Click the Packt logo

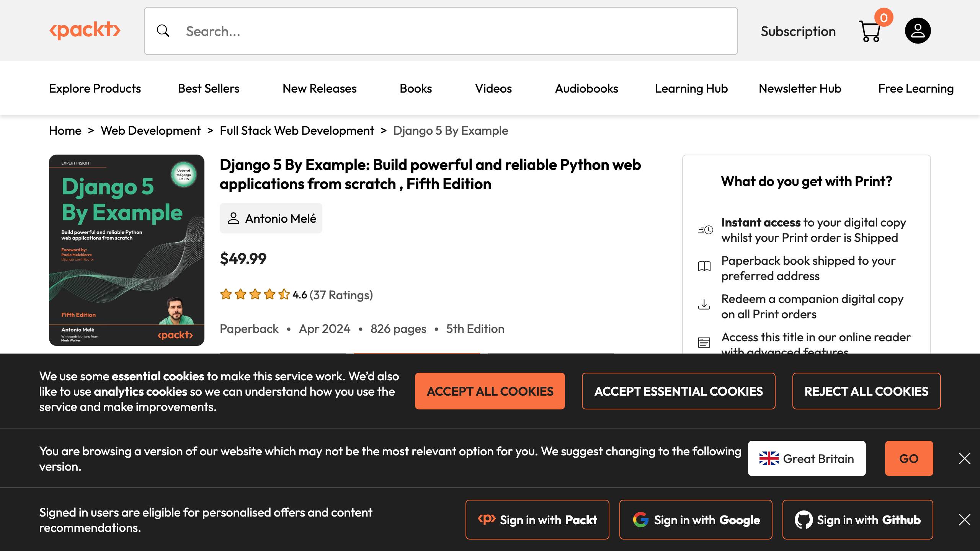(86, 30)
